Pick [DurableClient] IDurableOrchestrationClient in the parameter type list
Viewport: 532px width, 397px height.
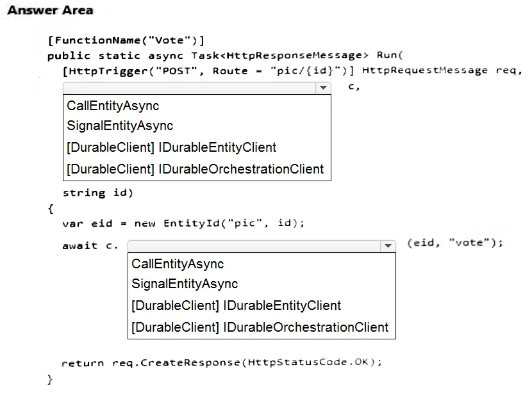[x=195, y=169]
